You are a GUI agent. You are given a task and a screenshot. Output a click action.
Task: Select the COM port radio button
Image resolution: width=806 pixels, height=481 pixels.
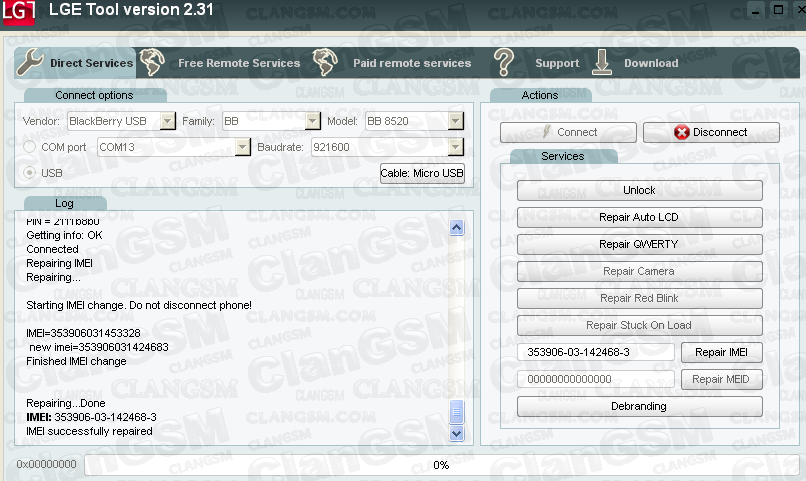tap(29, 147)
